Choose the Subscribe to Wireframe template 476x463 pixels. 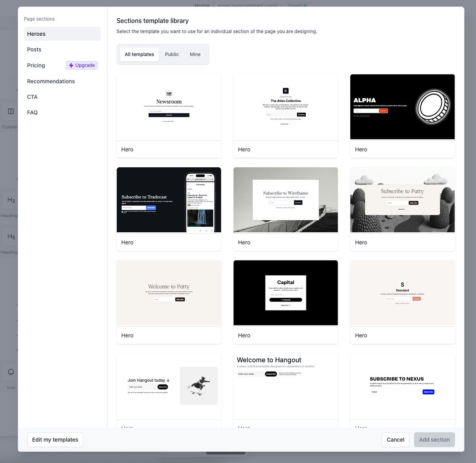[286, 209]
